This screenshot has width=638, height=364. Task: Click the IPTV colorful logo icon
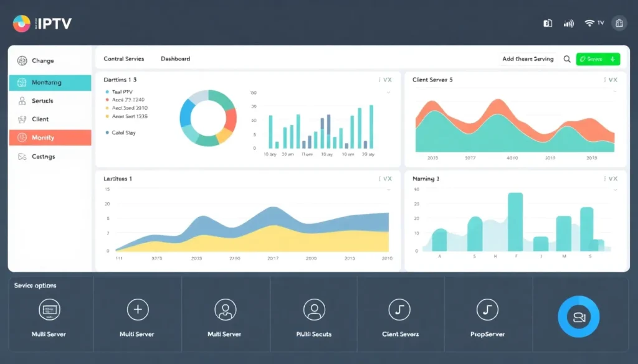click(21, 23)
